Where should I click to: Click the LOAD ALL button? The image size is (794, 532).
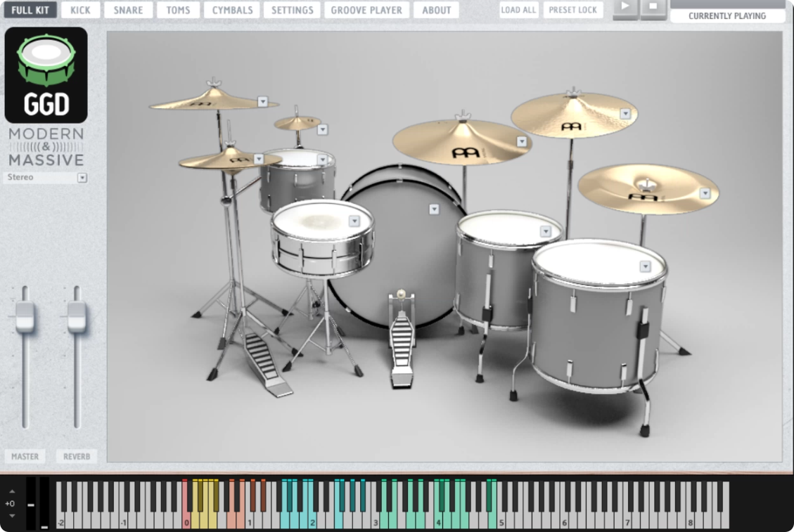point(518,10)
